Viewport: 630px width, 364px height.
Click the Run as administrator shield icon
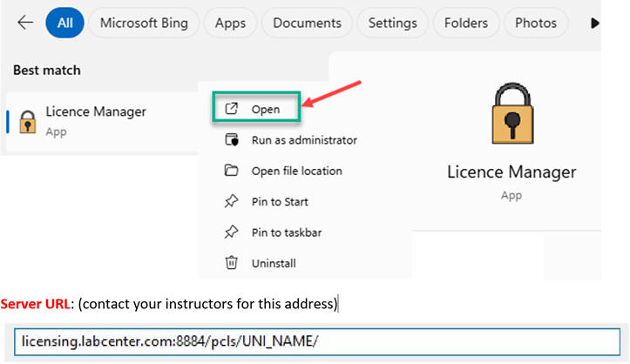pyautogui.click(x=231, y=139)
